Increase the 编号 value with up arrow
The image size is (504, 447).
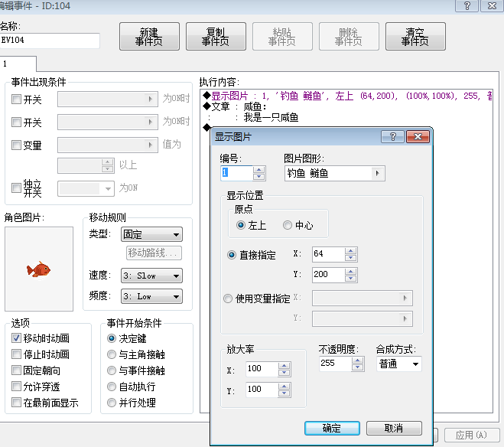(x=259, y=170)
